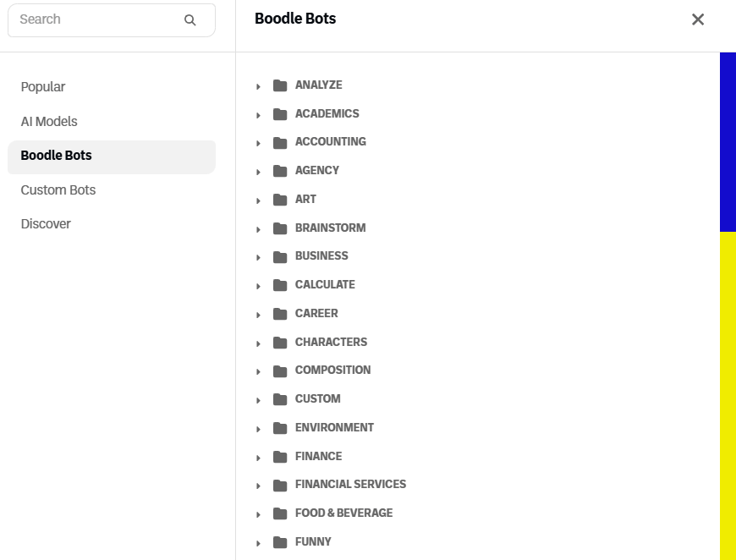Viewport: 736px width, 560px height.
Task: Click the FINANCE folder icon
Action: (x=280, y=457)
